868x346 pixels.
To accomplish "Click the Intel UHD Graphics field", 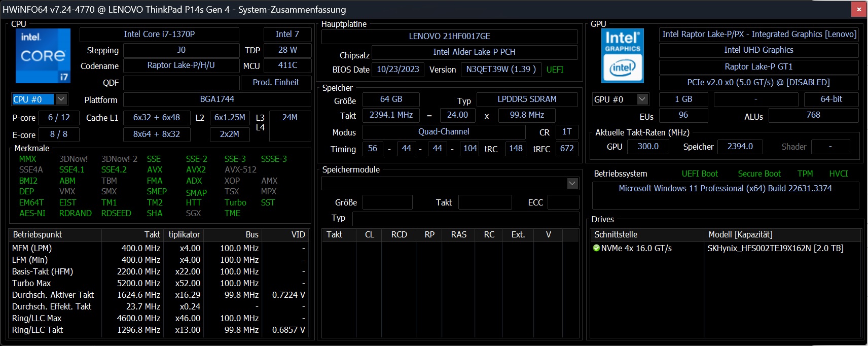I will tap(759, 50).
